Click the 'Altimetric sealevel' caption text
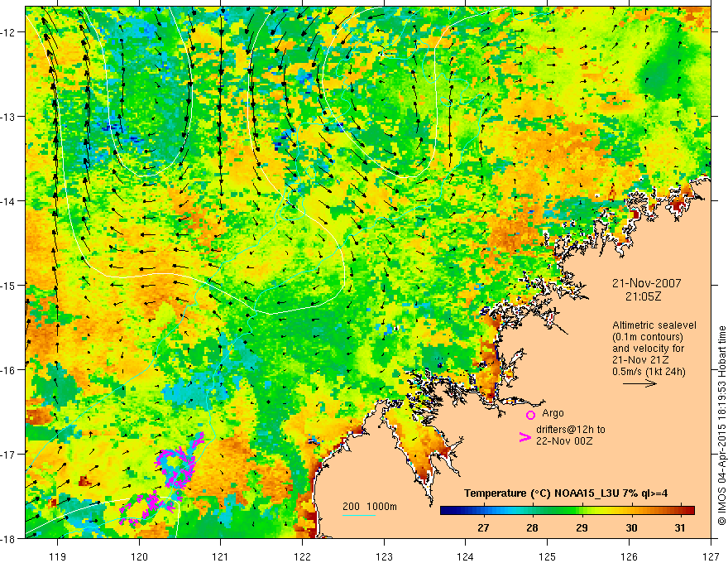This screenshot has height=563, width=728. pyautogui.click(x=654, y=325)
